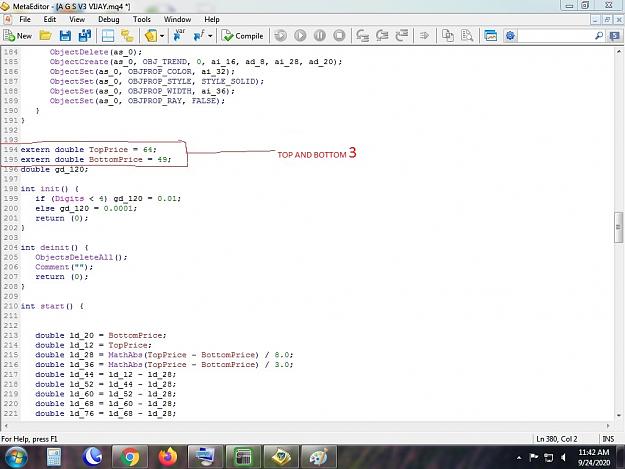The height and width of the screenshot is (469, 625).
Task: Click the magnifier search icon
Action: (598, 36)
